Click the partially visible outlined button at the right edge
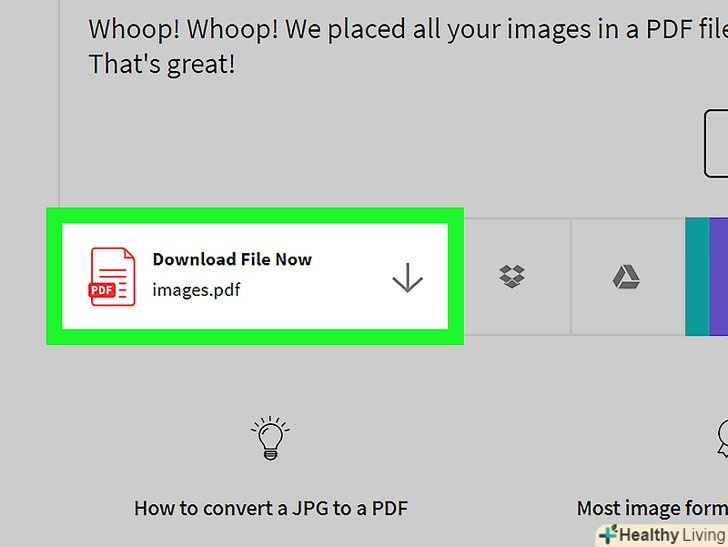This screenshot has width=728, height=547. click(x=716, y=143)
